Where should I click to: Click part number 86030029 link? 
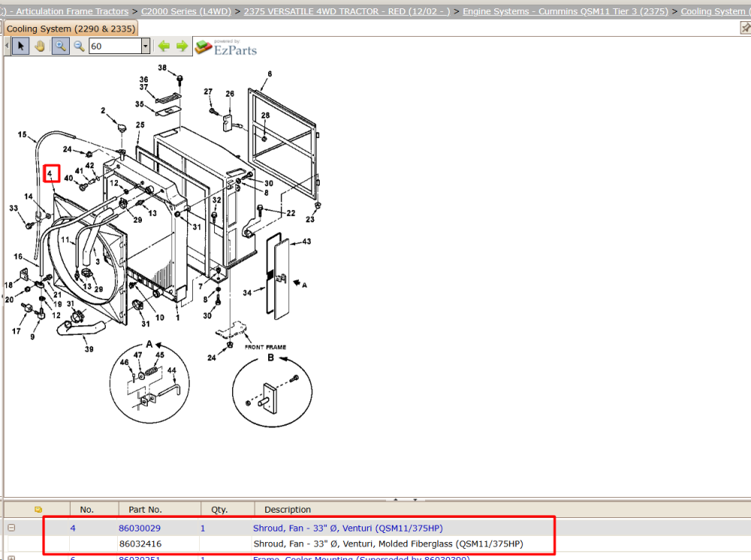(x=140, y=528)
